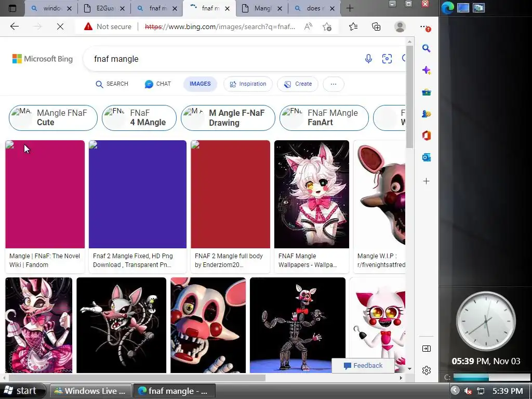Viewport: 532px width, 399px height.
Task: Add a sidebar app with the plus icon
Action: tap(427, 181)
